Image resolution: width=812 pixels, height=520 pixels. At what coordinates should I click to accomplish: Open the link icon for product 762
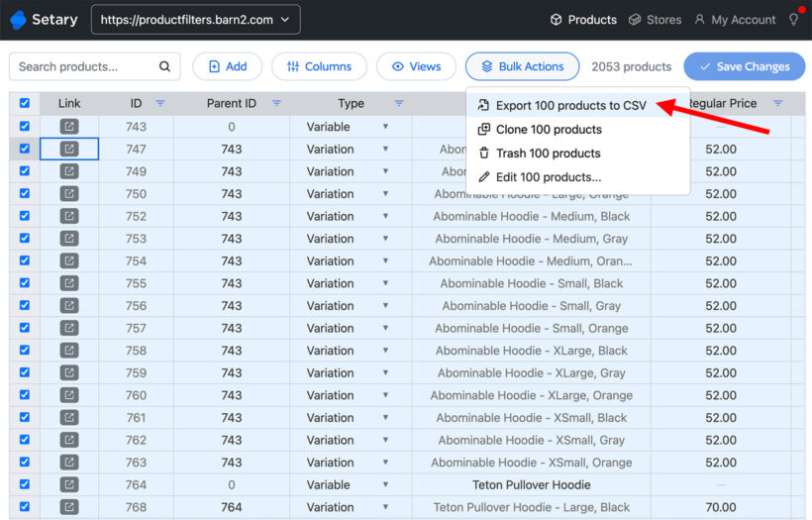(x=69, y=440)
